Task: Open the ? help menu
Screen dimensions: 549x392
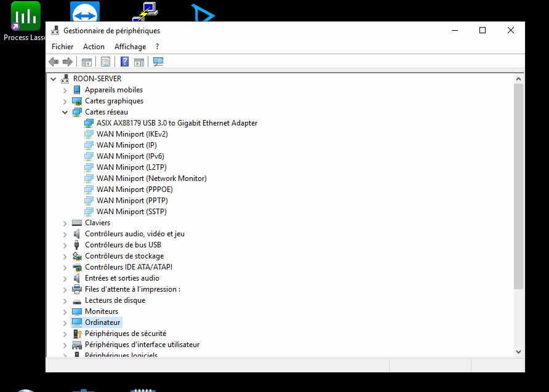Action: click(157, 47)
